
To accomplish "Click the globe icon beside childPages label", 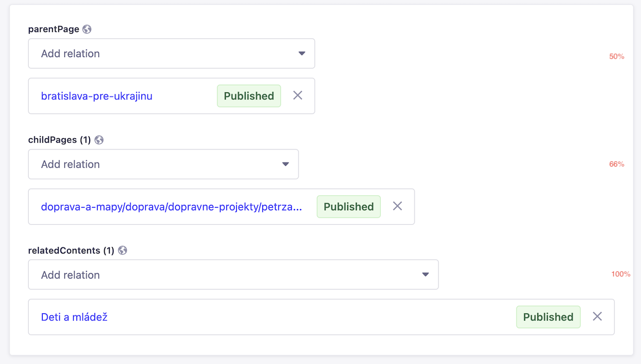I will click(x=99, y=139).
